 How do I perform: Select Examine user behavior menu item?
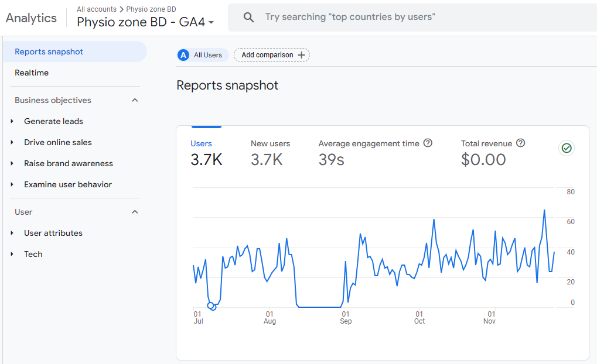(68, 184)
